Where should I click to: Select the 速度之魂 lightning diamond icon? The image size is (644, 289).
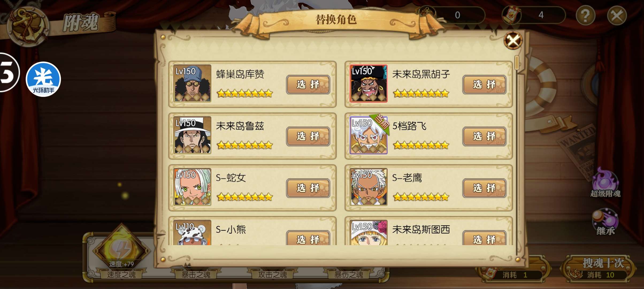[121, 250]
